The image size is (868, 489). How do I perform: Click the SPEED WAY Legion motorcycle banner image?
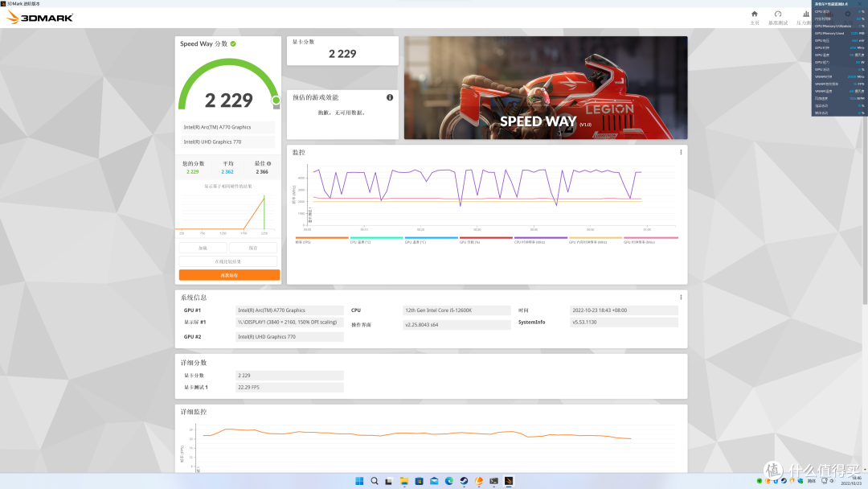[546, 88]
